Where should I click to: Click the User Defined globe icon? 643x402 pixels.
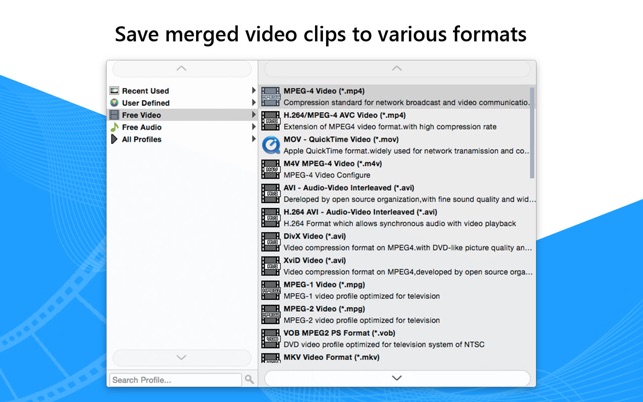point(114,103)
